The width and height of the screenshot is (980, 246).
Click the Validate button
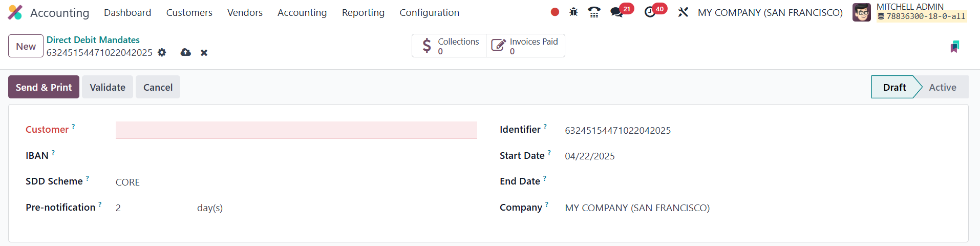click(108, 87)
